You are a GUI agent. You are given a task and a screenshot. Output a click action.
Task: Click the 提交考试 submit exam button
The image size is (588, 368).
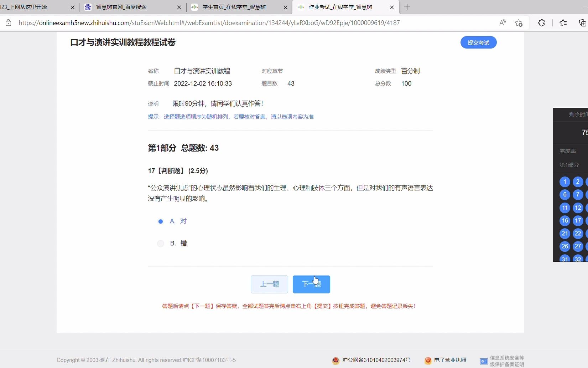[x=478, y=42]
